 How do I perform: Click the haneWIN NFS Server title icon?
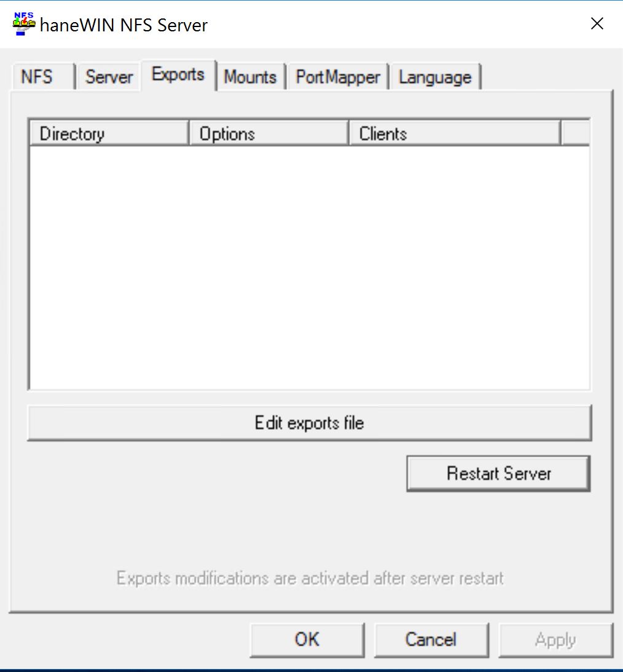[23, 24]
